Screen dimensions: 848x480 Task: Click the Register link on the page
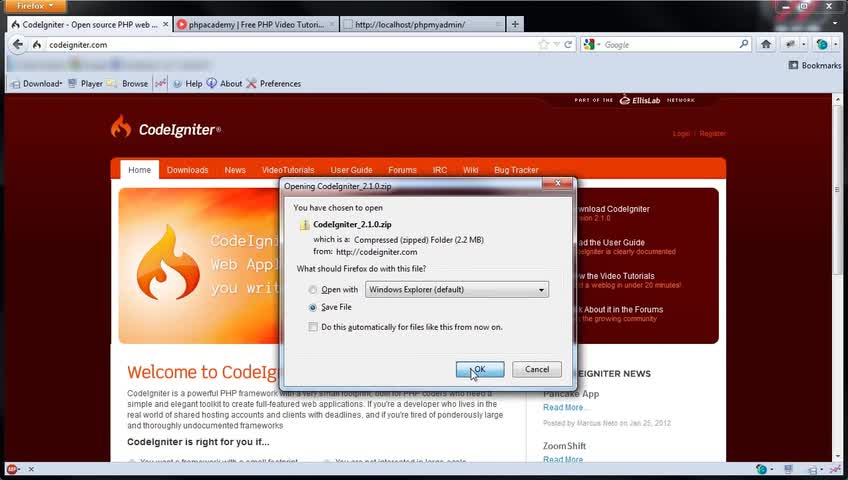713,134
